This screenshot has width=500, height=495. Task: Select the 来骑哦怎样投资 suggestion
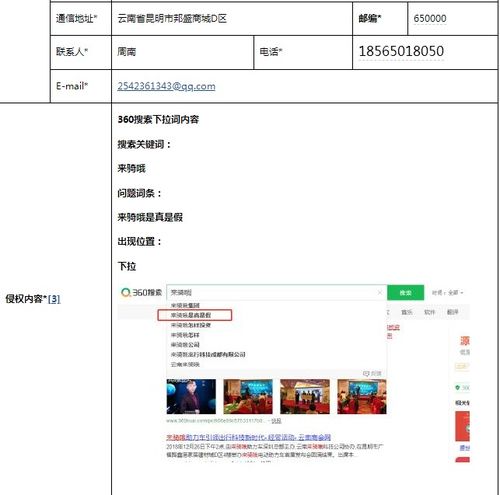pyautogui.click(x=190, y=325)
